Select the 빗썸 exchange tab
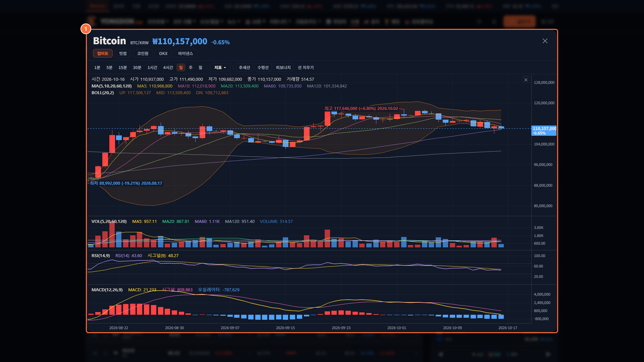 123,54
